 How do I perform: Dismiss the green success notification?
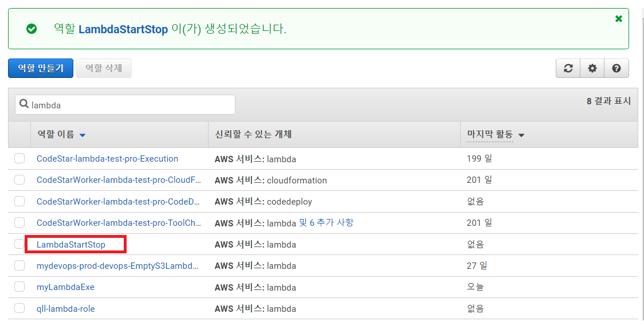[x=619, y=19]
